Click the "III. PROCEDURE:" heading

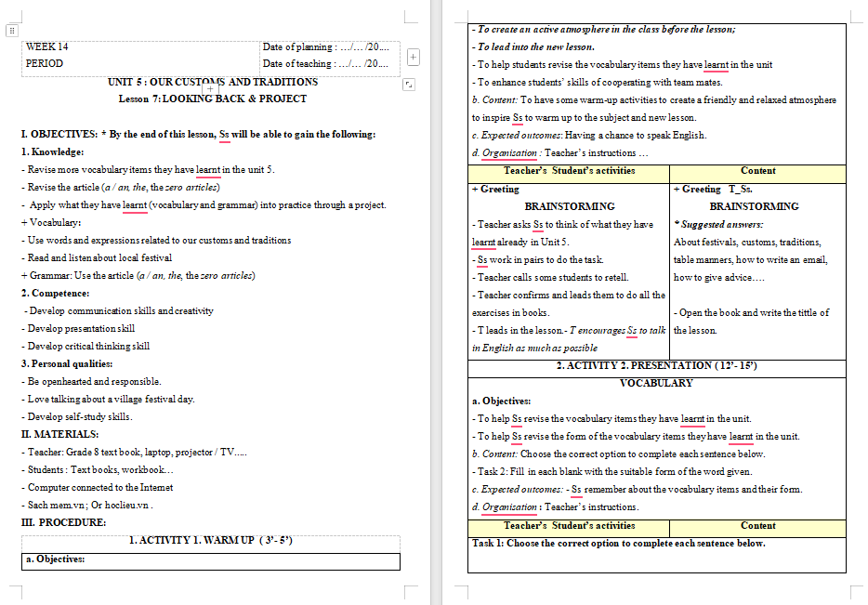pos(64,523)
